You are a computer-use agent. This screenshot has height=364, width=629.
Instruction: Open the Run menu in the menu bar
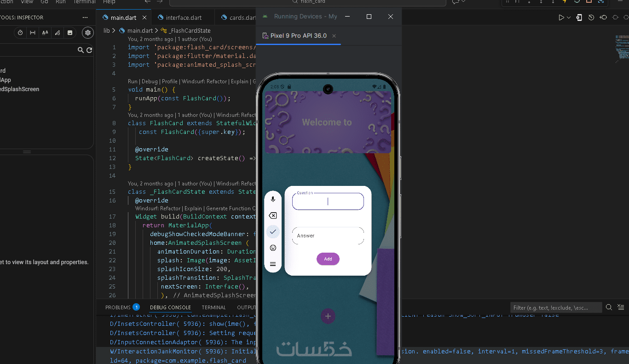tap(60, 2)
